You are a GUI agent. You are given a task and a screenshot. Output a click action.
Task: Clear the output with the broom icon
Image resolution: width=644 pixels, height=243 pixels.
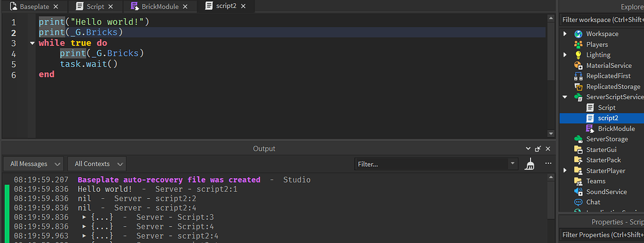pos(530,164)
